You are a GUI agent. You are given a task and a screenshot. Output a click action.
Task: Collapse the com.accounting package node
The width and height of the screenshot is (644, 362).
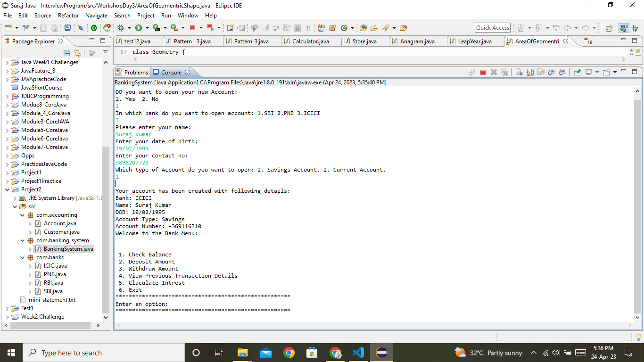pyautogui.click(x=22, y=215)
